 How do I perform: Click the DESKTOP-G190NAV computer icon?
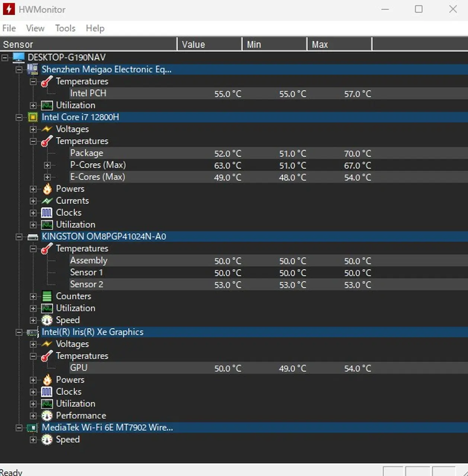click(x=19, y=57)
